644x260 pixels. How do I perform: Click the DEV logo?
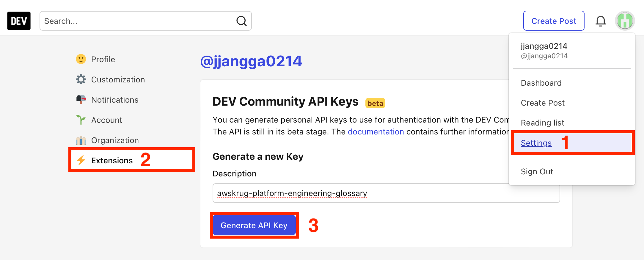tap(19, 21)
